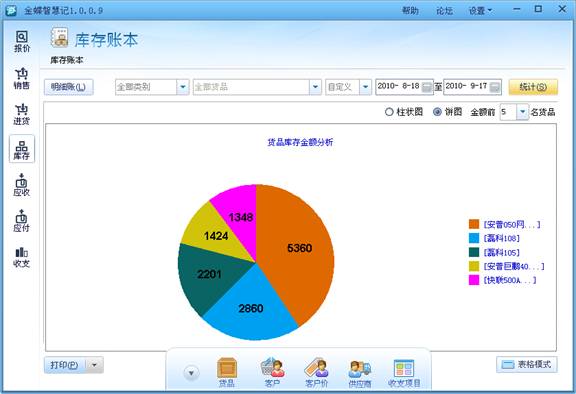The image size is (576, 394).
Task: Click the 明细账(L) detail ledger button
Action: click(68, 87)
